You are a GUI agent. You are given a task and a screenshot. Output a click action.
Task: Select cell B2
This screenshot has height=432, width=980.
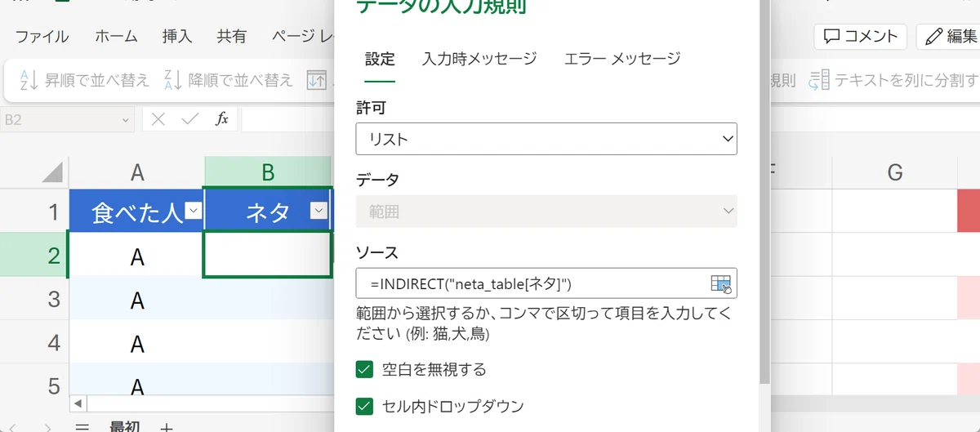(268, 255)
